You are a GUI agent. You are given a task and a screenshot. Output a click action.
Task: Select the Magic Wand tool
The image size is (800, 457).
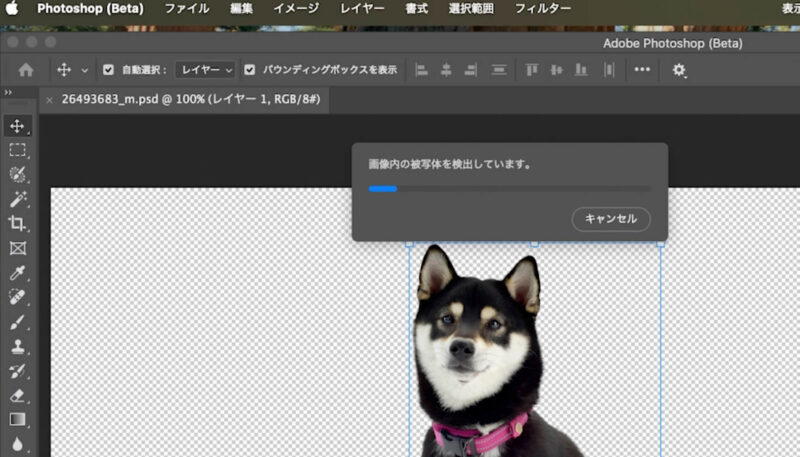17,199
